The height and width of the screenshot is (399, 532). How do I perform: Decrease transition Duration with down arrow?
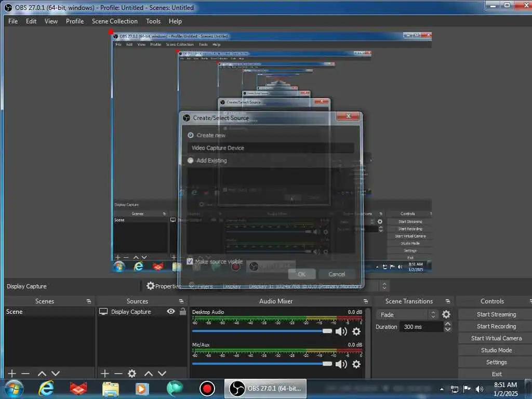pos(448,329)
